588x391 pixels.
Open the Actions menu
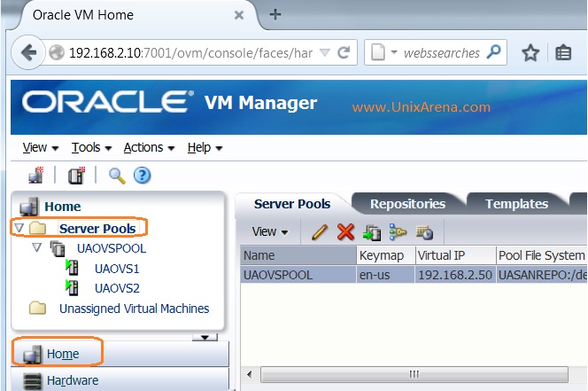[x=149, y=147]
